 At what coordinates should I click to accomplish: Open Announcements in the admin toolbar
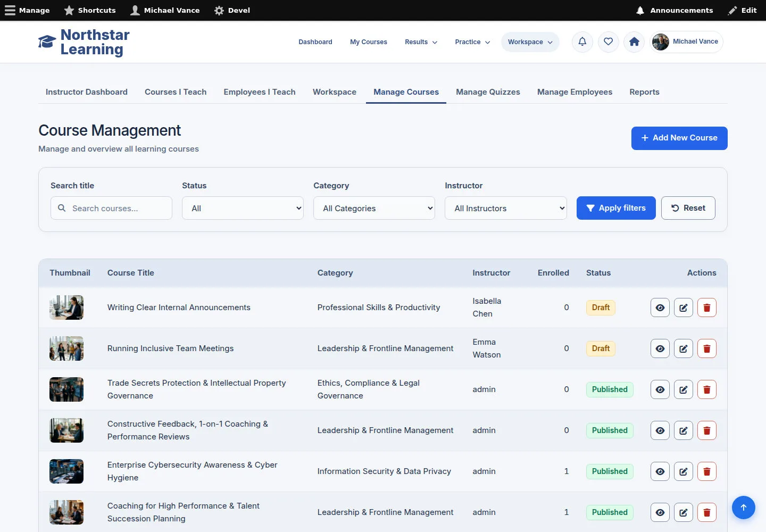[675, 10]
